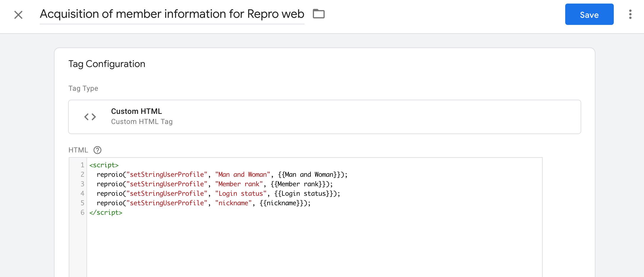Click line number 1 in the gutter
Screen dimensions: 644x277
[82, 165]
